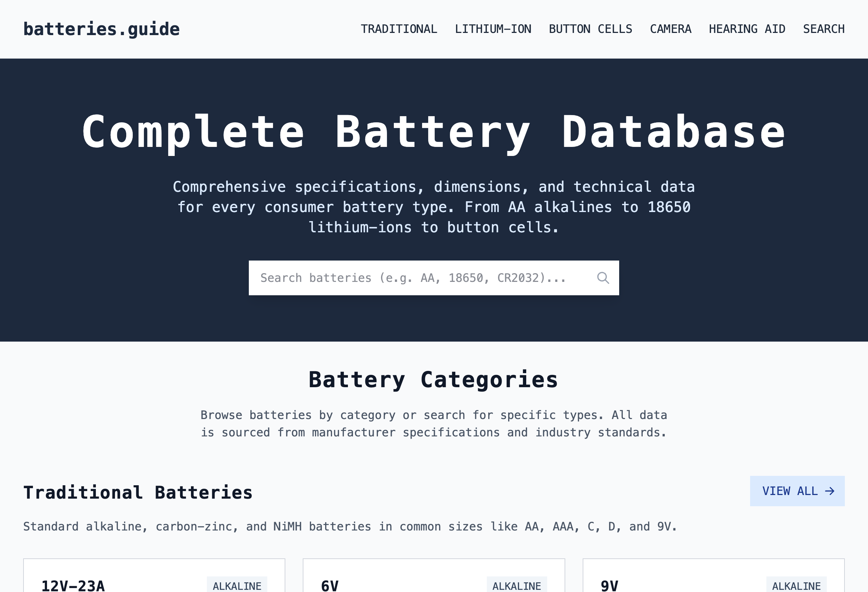The height and width of the screenshot is (592, 868).
Task: Click inside the battery search field
Action: click(411, 278)
